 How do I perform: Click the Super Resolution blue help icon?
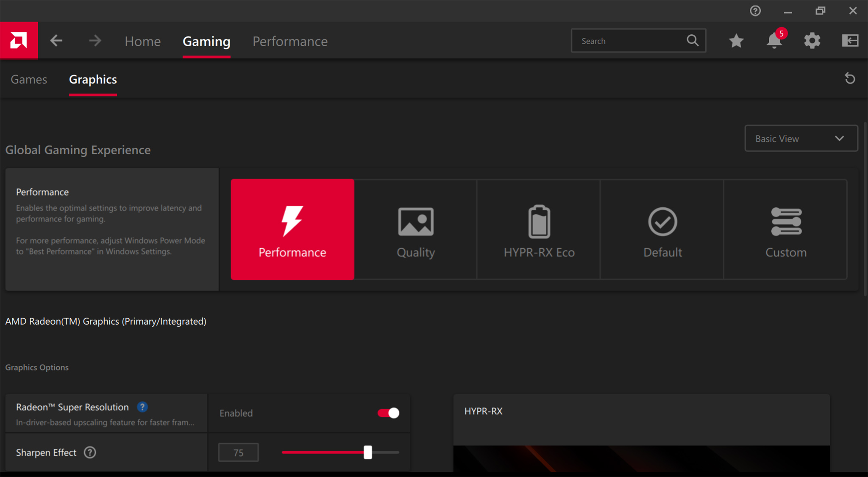[x=142, y=407]
